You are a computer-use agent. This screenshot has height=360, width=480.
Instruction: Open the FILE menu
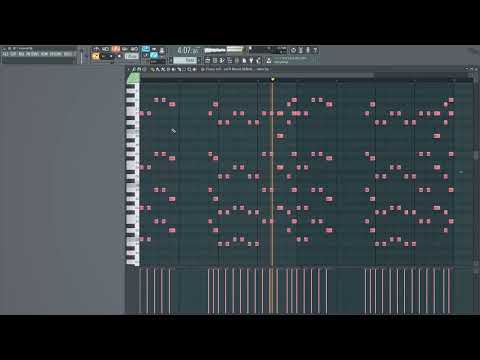point(5,54)
